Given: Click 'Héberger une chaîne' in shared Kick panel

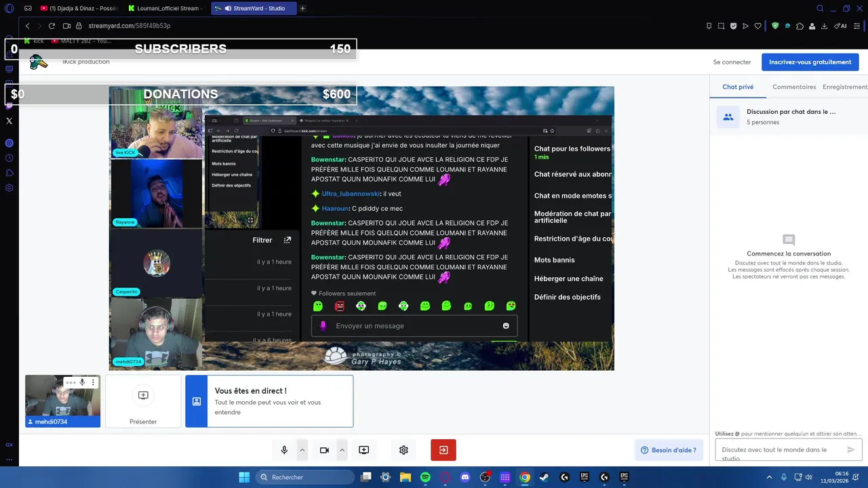Looking at the screenshot, I should 568,279.
